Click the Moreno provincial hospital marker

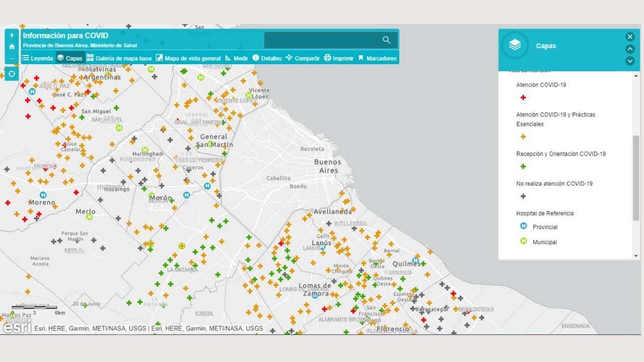pos(43,195)
